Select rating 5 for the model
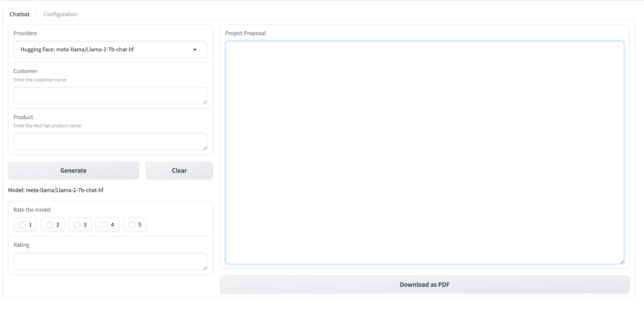Image resolution: width=644 pixels, height=313 pixels. (135, 225)
